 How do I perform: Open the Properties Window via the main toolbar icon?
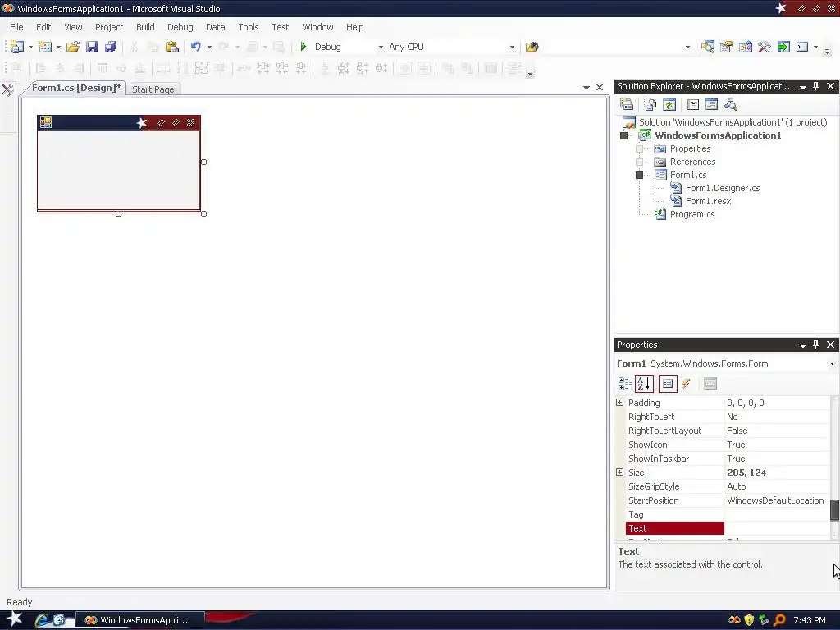click(727, 47)
